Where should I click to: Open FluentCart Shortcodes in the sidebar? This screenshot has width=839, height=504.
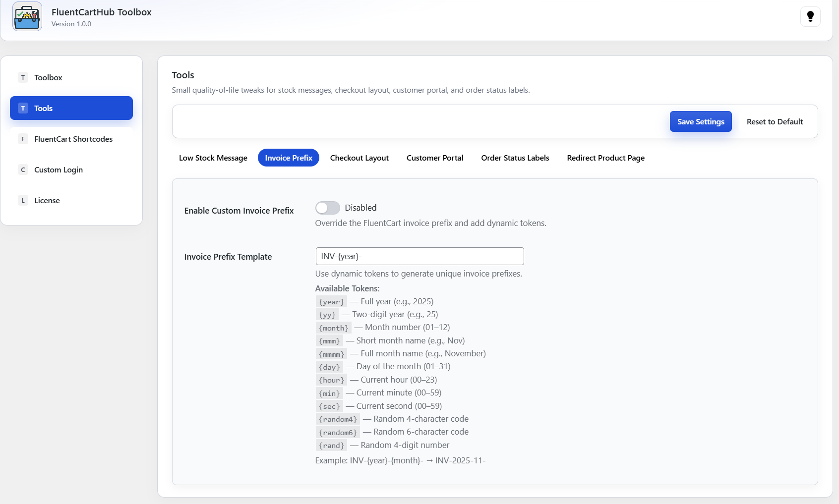click(x=73, y=139)
